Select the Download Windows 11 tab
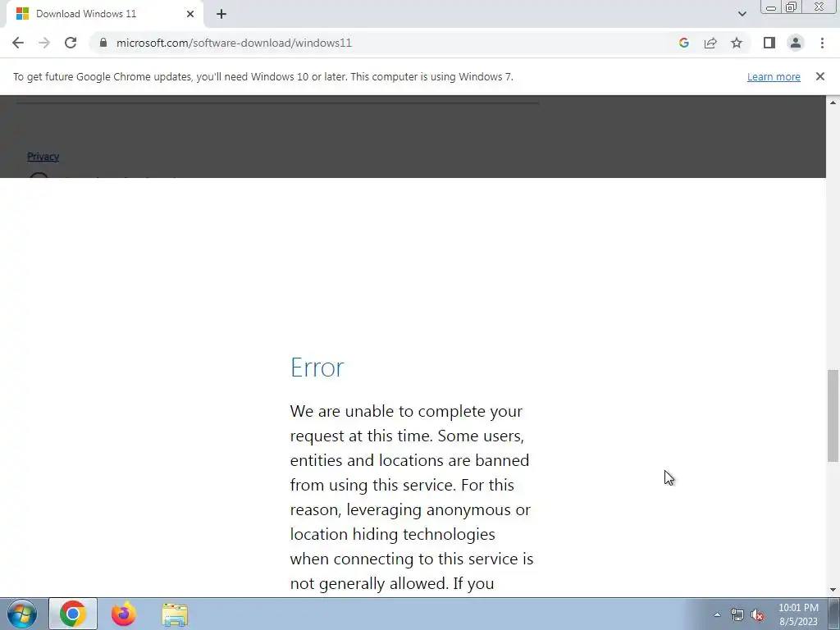Image resolution: width=840 pixels, height=630 pixels. click(104, 14)
